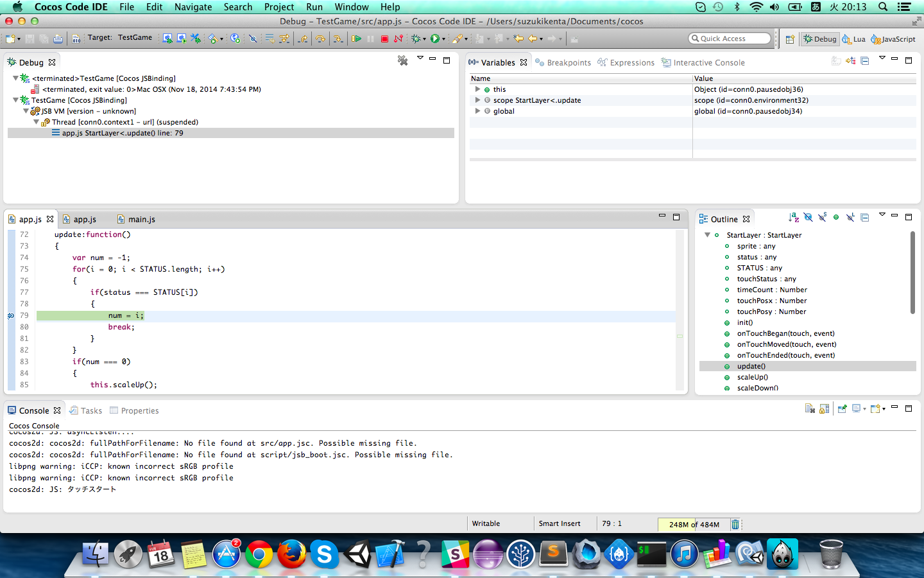The image size is (924, 578).
Task: Click the breakpoint marker on line 79
Action: pos(11,315)
